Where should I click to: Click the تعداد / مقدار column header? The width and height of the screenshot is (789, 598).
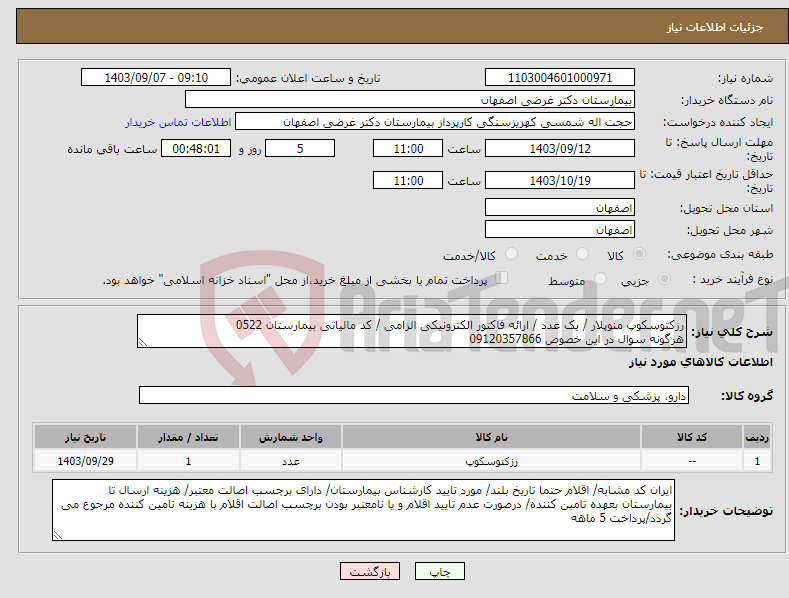pyautogui.click(x=188, y=437)
